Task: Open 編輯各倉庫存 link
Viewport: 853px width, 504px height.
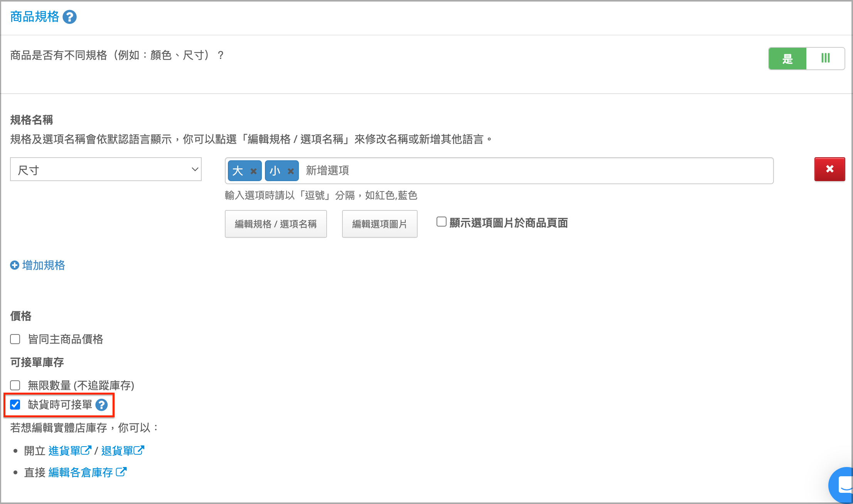Action: [x=81, y=472]
